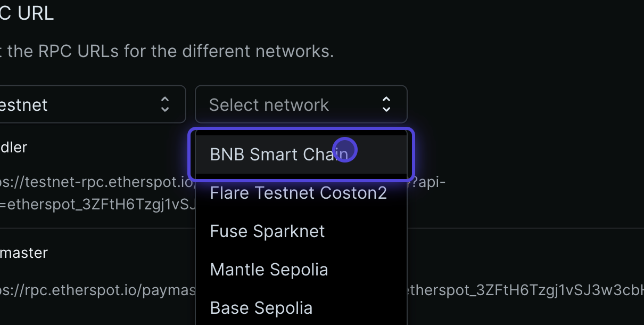Choose Fuse Sparknet from the list
Screen dimensions: 644x325
pyautogui.click(x=268, y=231)
